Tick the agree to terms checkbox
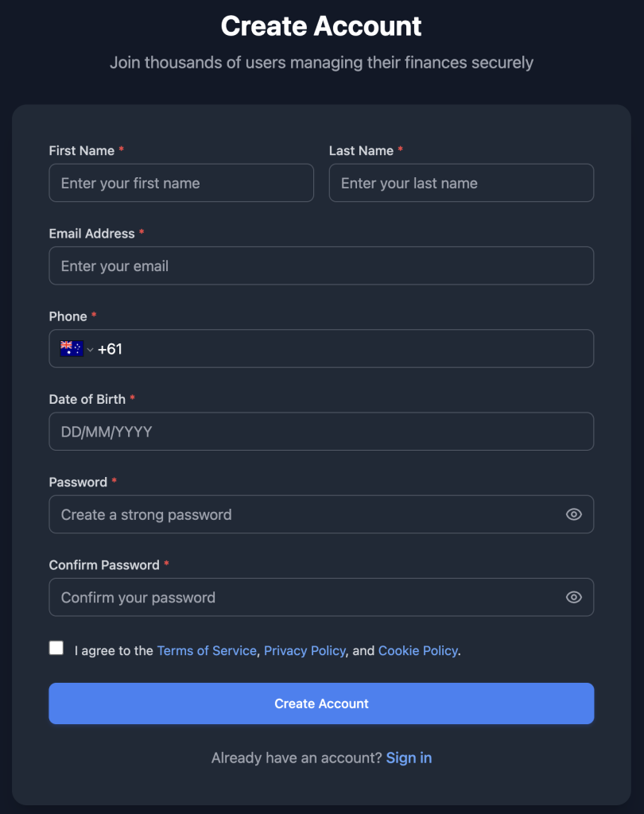The image size is (644, 814). [x=56, y=648]
